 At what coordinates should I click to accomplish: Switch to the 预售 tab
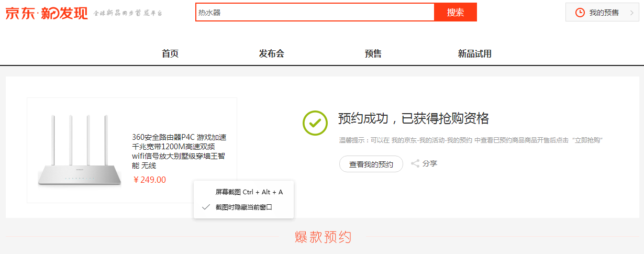373,53
